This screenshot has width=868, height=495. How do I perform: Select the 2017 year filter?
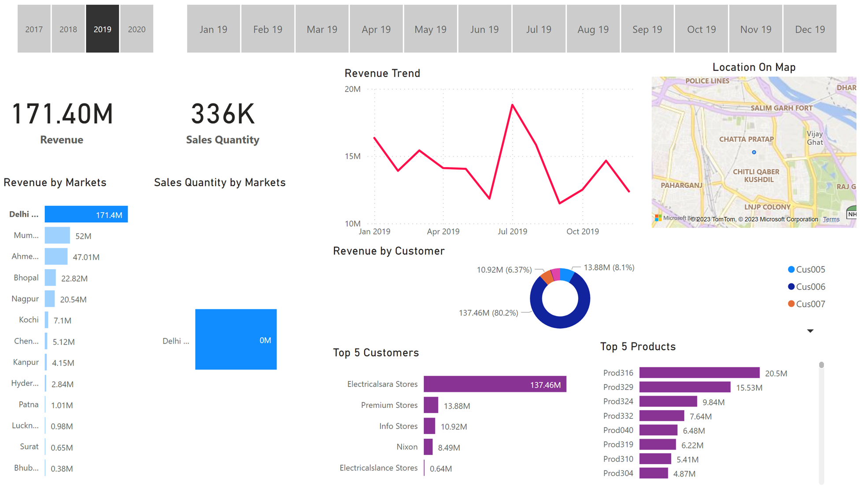(x=34, y=29)
